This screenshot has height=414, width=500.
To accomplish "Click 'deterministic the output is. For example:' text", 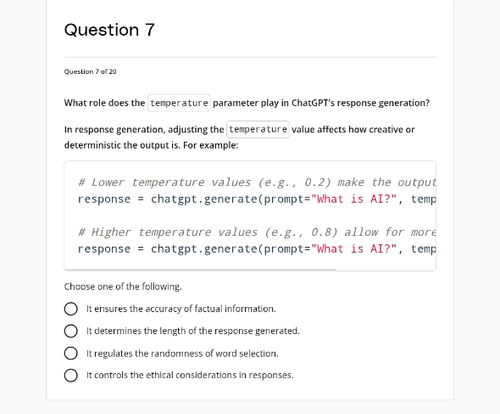I will click(x=151, y=146).
